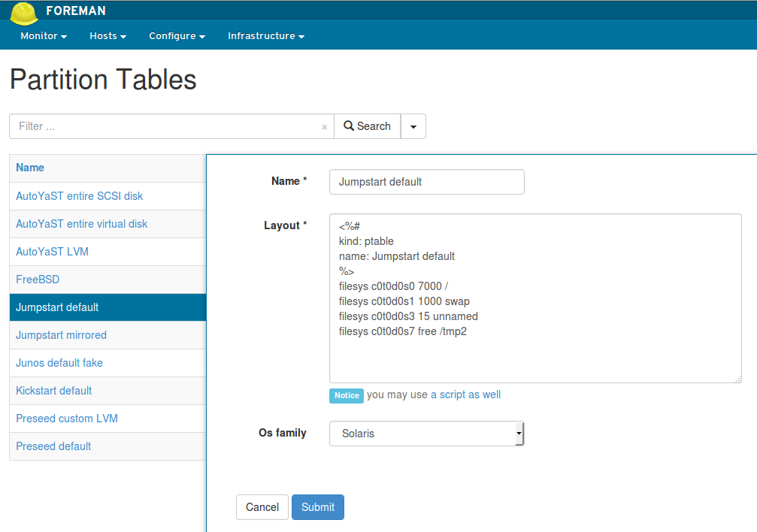
Task: Expand the search options dropdown arrow
Action: 413,126
